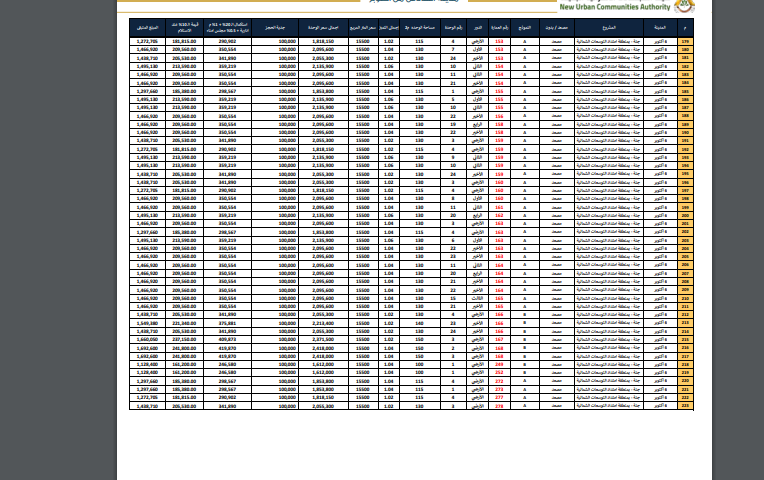
Task: Click building number 277 in red
Action: pyautogui.click(x=499, y=398)
